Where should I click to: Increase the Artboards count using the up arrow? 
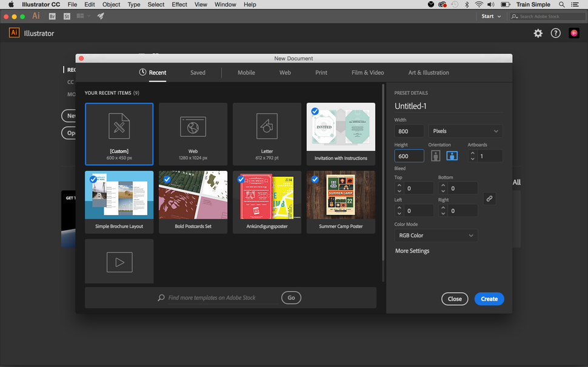tap(473, 153)
